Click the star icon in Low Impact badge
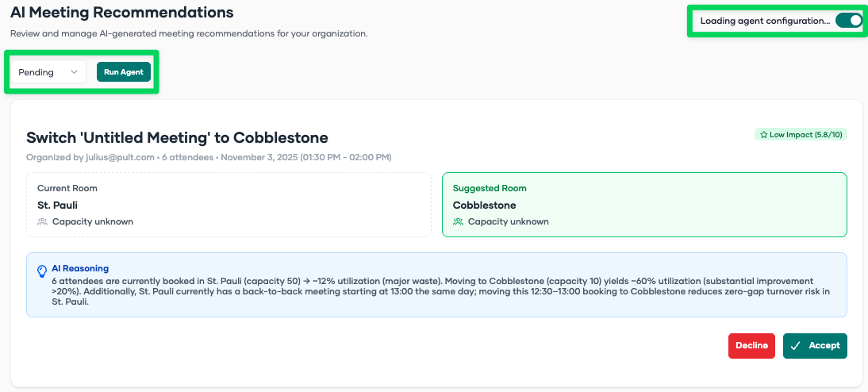The width and height of the screenshot is (868, 392). point(763,135)
